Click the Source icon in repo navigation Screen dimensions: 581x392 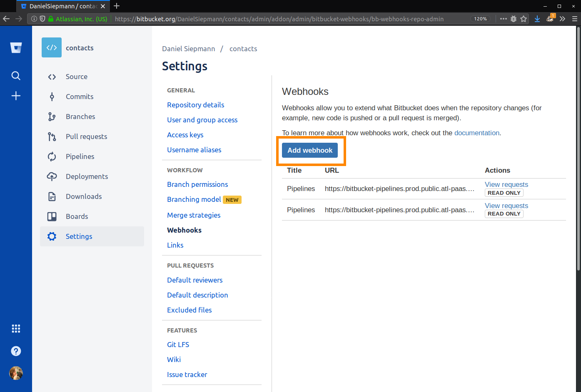click(52, 77)
